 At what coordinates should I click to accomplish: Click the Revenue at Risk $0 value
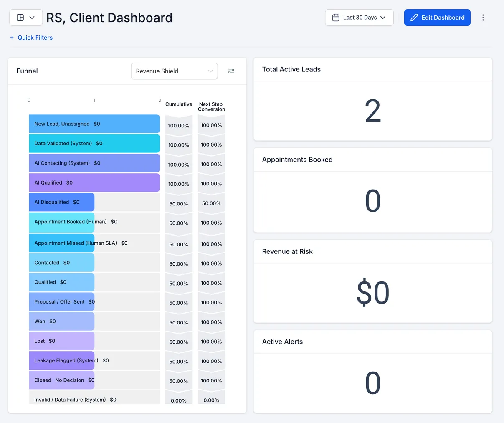(373, 293)
